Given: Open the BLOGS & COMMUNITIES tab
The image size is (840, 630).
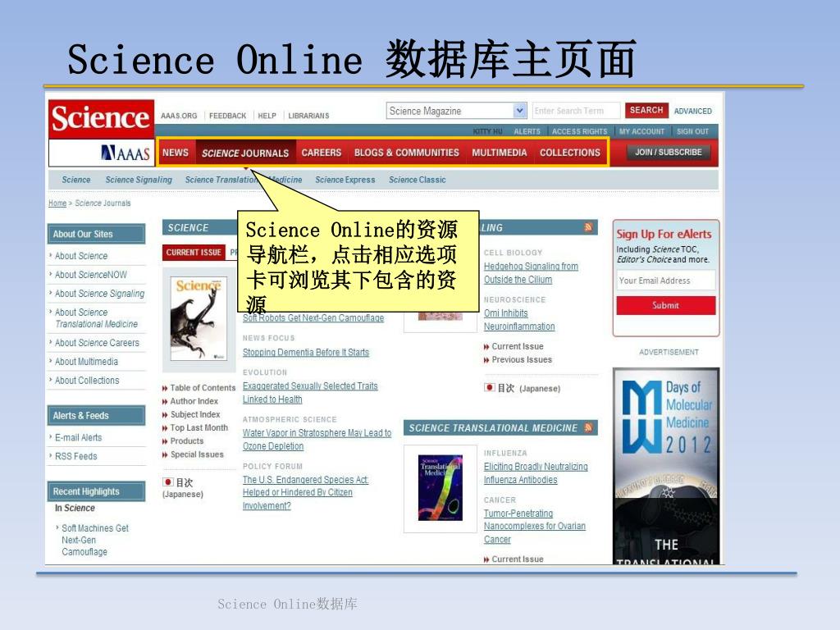Looking at the screenshot, I should (407, 153).
